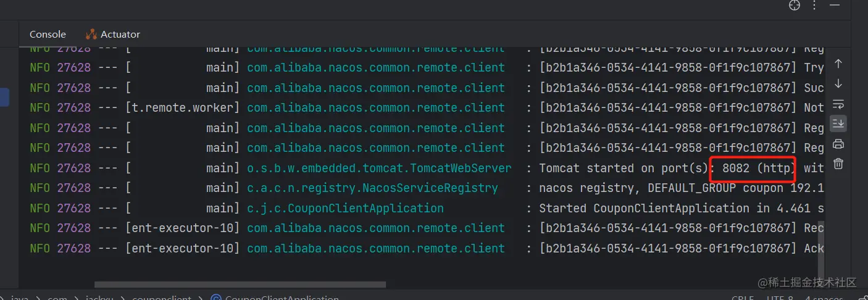The image size is (868, 300).
Task: Click TomcatWebServer logger link
Action: click(379, 168)
